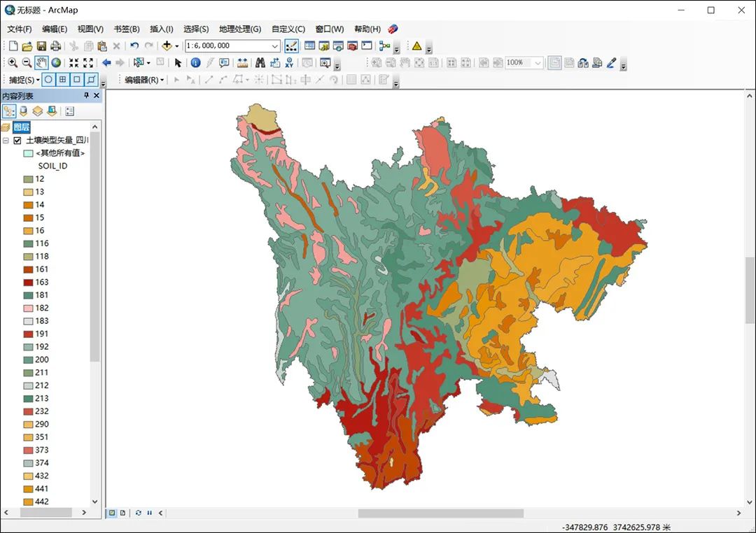Open the 编辑(E) menu
The height and width of the screenshot is (533, 756).
point(55,29)
